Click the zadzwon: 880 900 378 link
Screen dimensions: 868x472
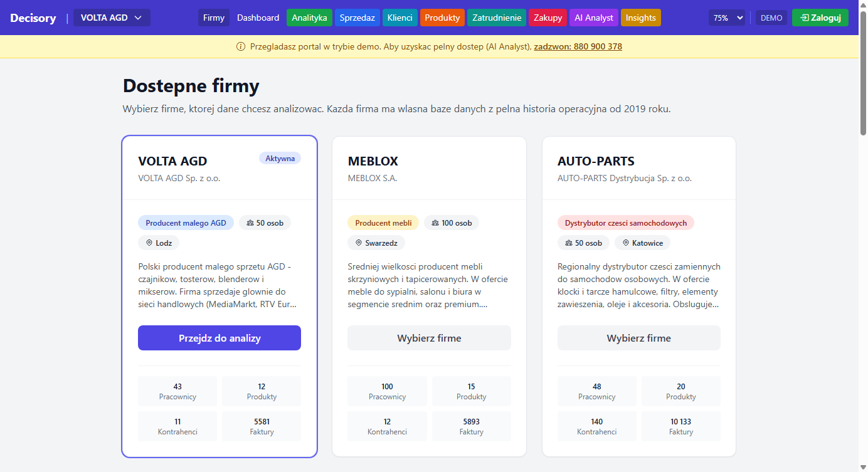[x=578, y=46]
